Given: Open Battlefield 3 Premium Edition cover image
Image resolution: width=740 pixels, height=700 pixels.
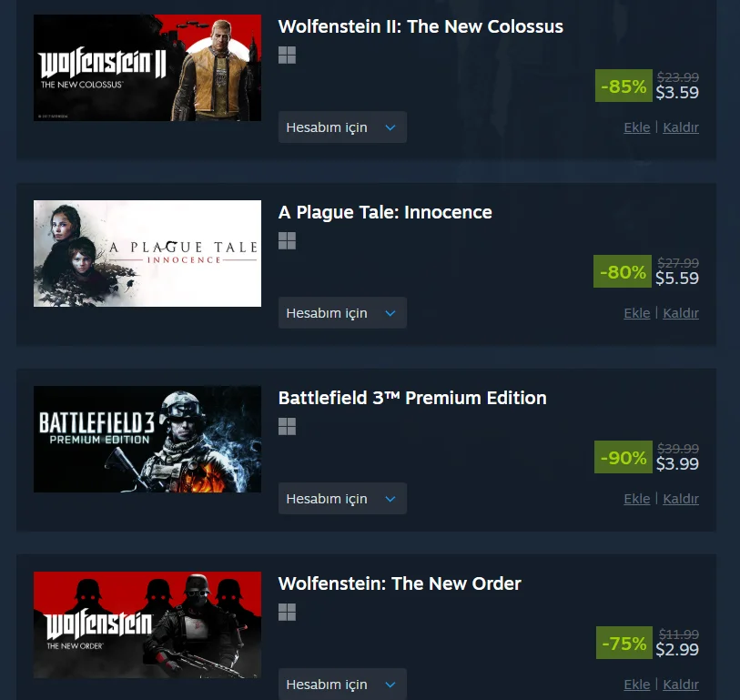Looking at the screenshot, I should 147,439.
